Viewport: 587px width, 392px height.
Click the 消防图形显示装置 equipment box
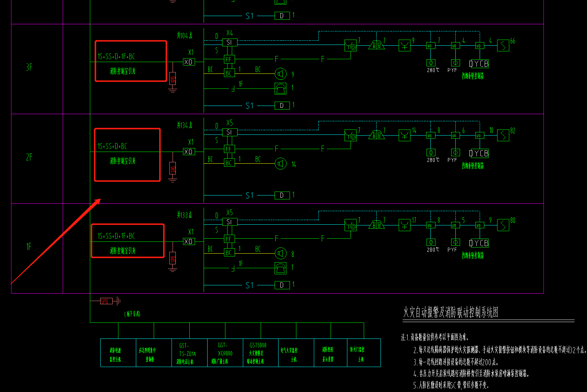[x=331, y=353]
